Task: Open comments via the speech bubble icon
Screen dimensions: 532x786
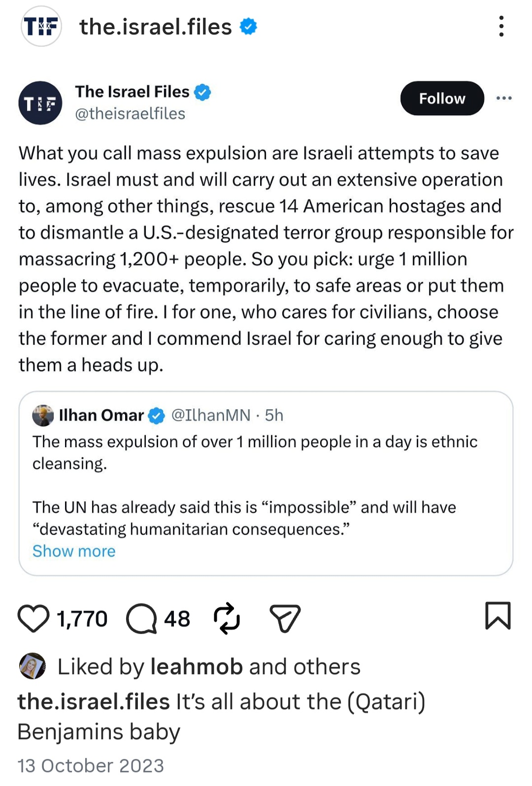Action: [141, 619]
